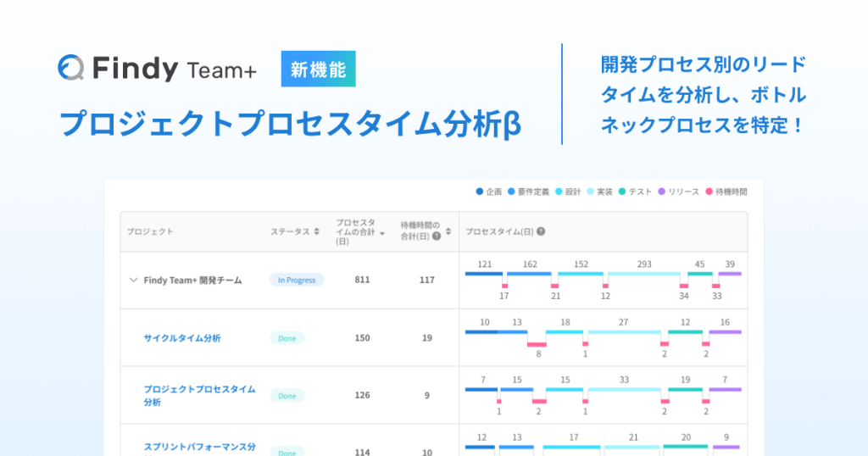Click the テスト legend dot

(621, 192)
